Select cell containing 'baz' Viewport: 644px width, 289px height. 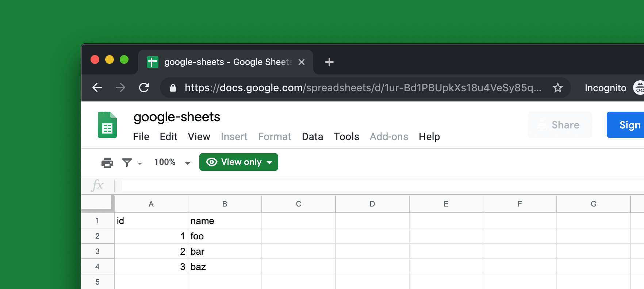225,267
